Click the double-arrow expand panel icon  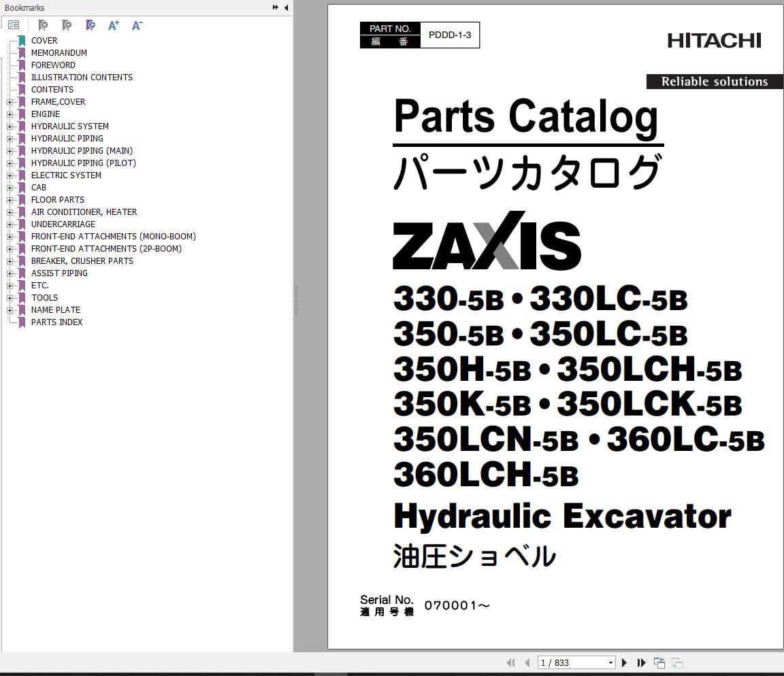coord(275,7)
